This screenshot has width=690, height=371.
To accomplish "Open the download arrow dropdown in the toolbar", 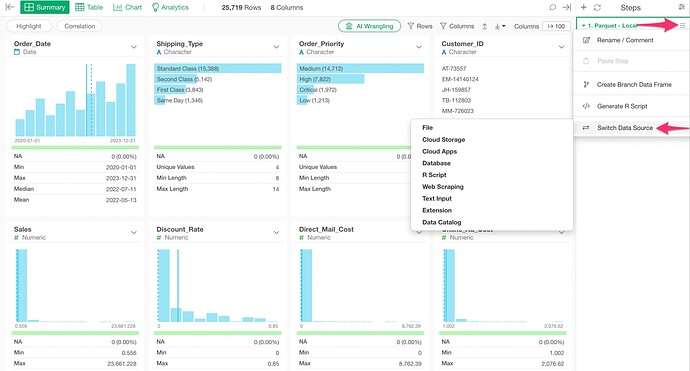I will tap(499, 26).
